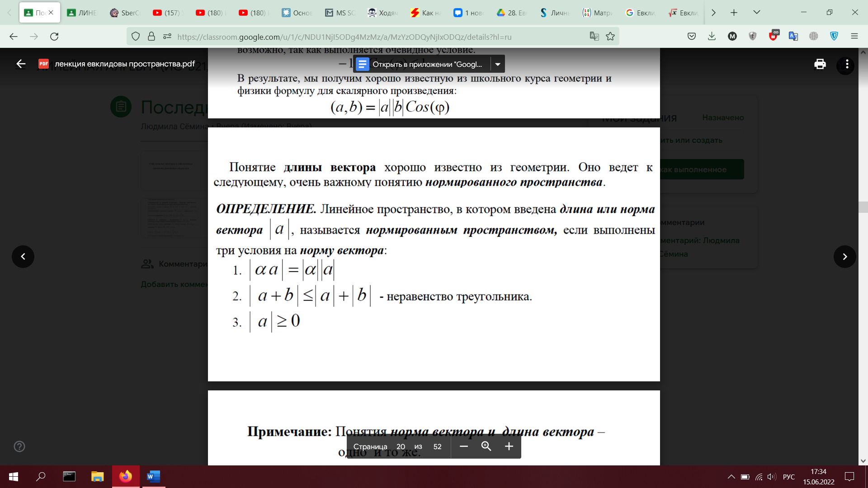This screenshot has width=868, height=488.
Task: Open Windows taskbar search
Action: coord(41,477)
